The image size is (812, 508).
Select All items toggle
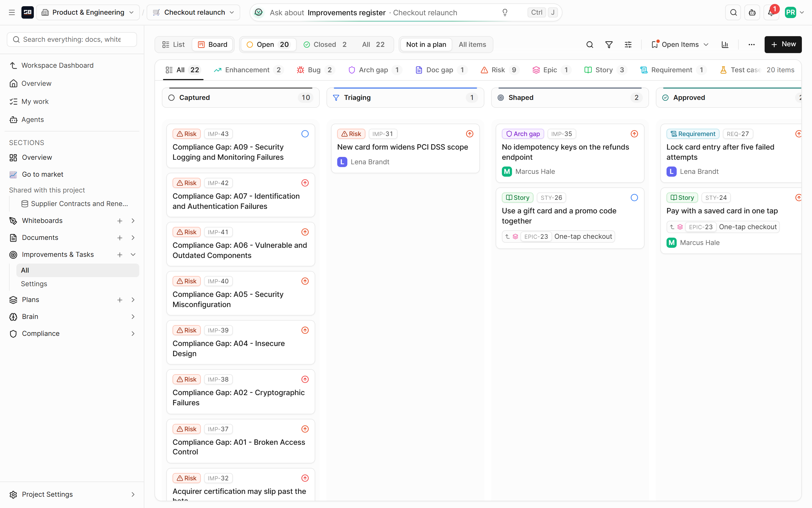point(472,44)
